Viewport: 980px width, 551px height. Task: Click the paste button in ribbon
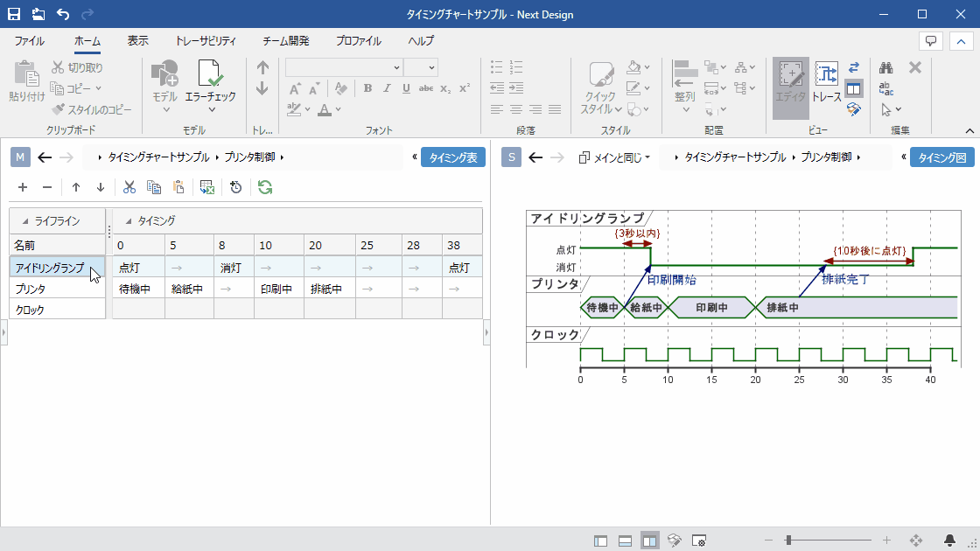(x=27, y=81)
